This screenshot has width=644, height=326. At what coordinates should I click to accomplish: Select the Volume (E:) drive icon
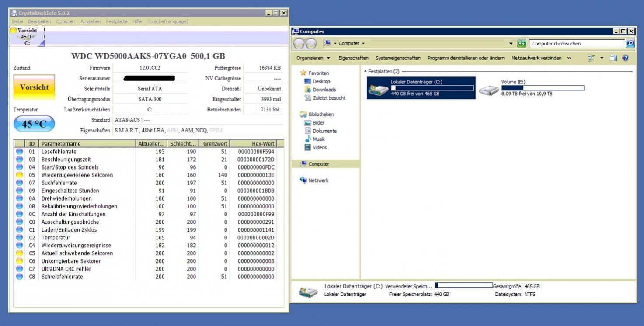tap(489, 90)
